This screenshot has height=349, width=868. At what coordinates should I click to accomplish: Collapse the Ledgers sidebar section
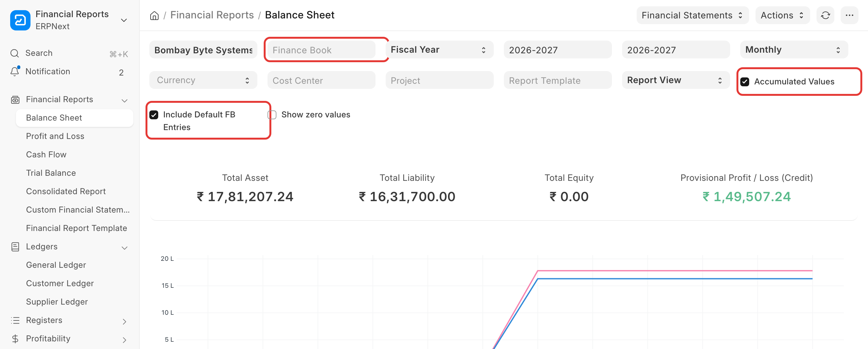pos(124,248)
